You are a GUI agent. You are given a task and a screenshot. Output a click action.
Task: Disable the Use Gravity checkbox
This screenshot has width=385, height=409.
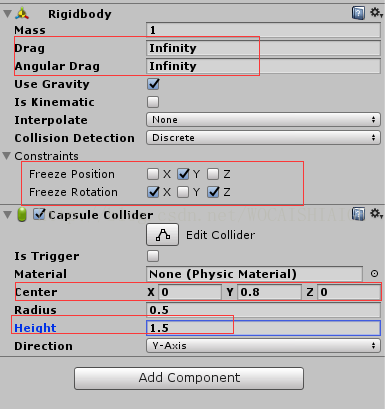(153, 84)
